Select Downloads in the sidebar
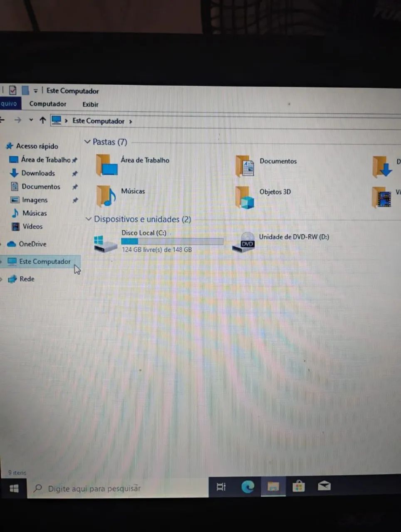The image size is (401, 532). 39,173
